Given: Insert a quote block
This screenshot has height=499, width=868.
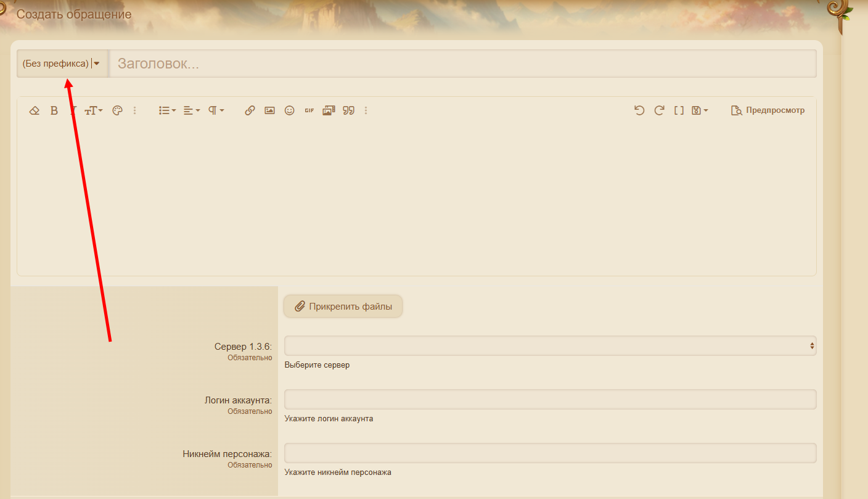Looking at the screenshot, I should pyautogui.click(x=348, y=110).
